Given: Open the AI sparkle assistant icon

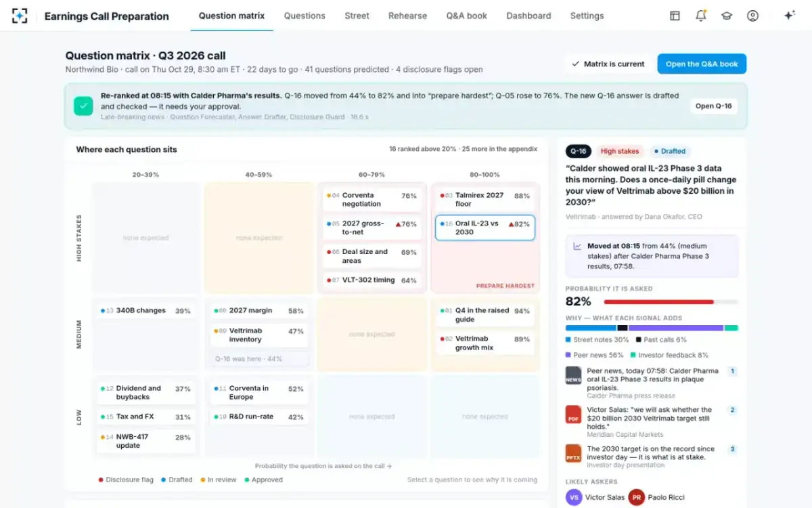Looking at the screenshot, I should pos(789,16).
